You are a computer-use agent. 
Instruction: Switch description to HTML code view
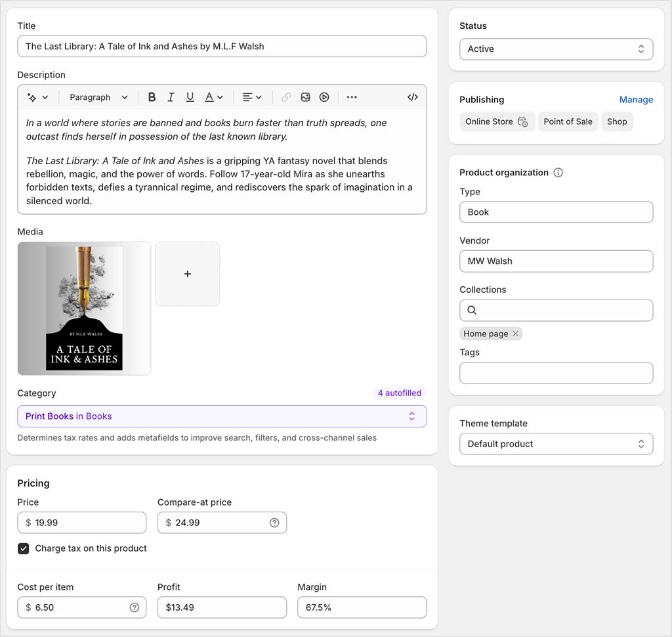click(413, 97)
